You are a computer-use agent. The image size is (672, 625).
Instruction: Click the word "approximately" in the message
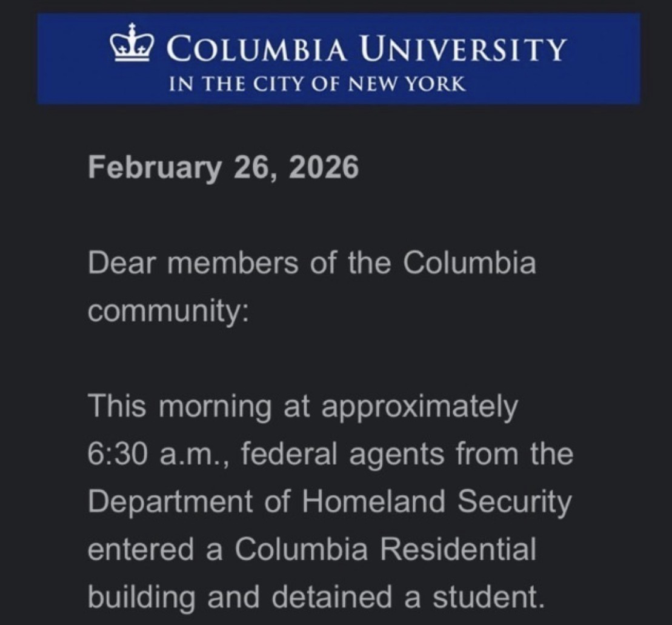click(x=420, y=407)
